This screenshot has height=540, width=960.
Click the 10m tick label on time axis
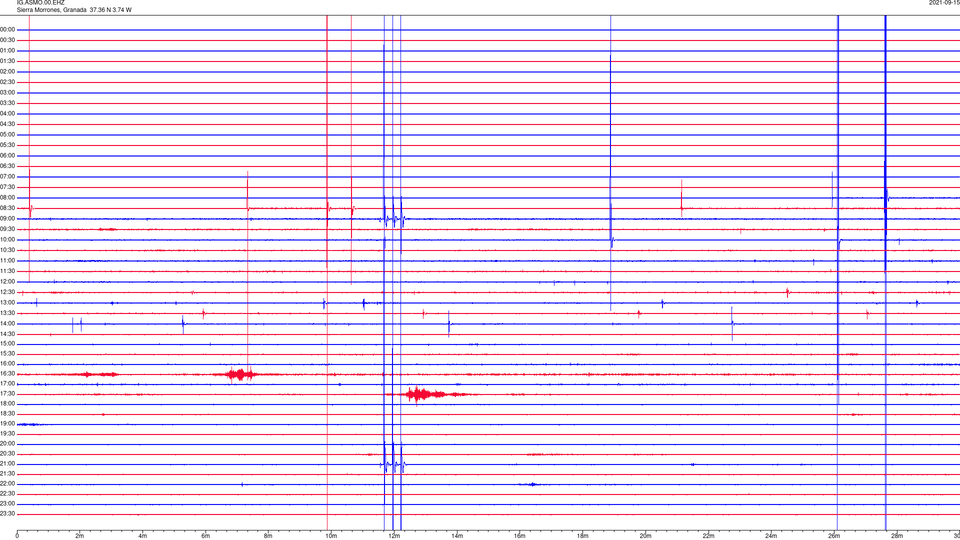click(331, 536)
